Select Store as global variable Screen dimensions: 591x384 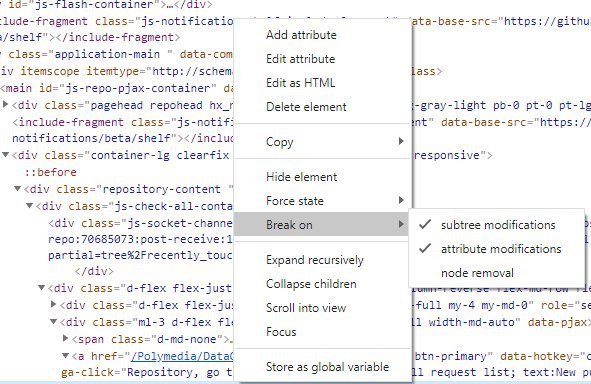pyautogui.click(x=327, y=367)
